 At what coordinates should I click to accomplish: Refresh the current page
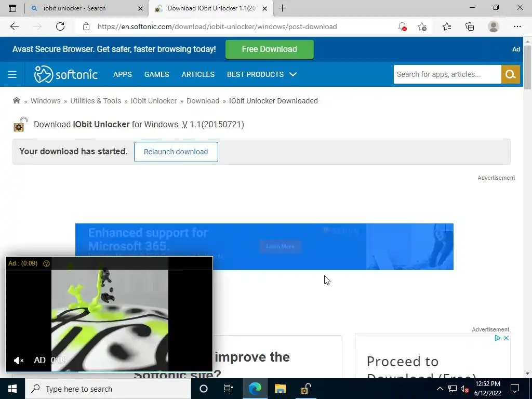click(60, 26)
